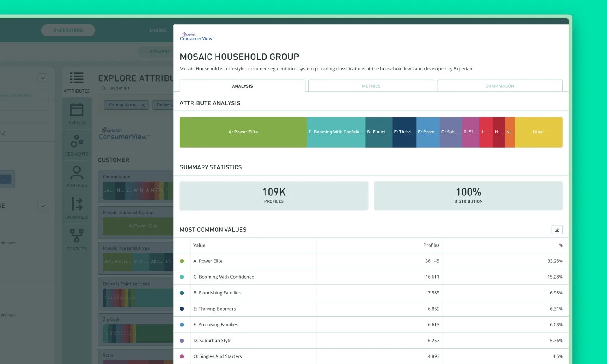Image resolution: width=607 pixels, height=364 pixels.
Task: Remove the County Name filter chip
Action: click(143, 105)
